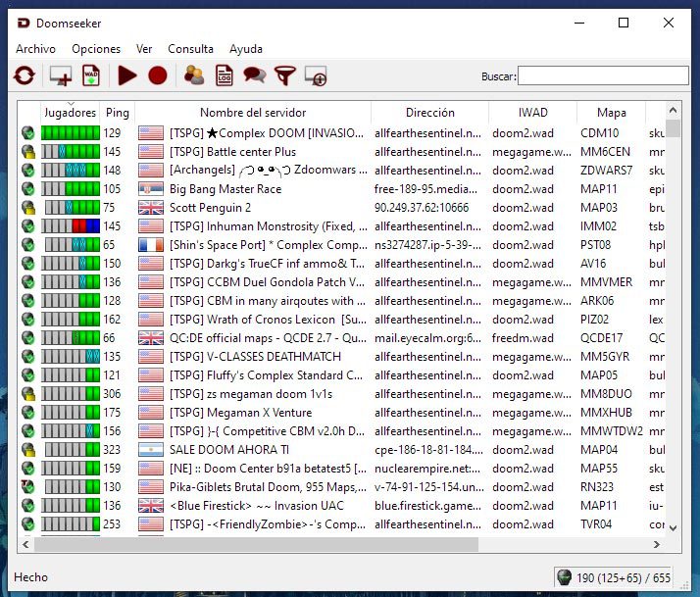Click the Buddies (people) toolbar icon

[x=194, y=75]
